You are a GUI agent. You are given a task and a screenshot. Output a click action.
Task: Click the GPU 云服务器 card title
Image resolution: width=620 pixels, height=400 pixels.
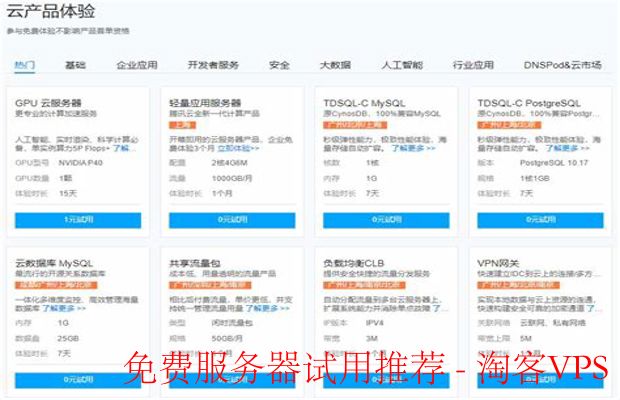pos(48,104)
